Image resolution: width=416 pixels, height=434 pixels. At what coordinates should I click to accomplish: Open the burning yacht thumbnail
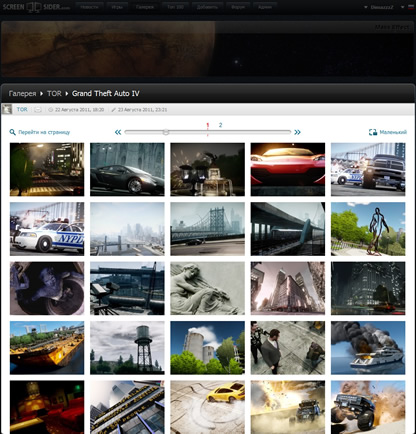coord(368,348)
